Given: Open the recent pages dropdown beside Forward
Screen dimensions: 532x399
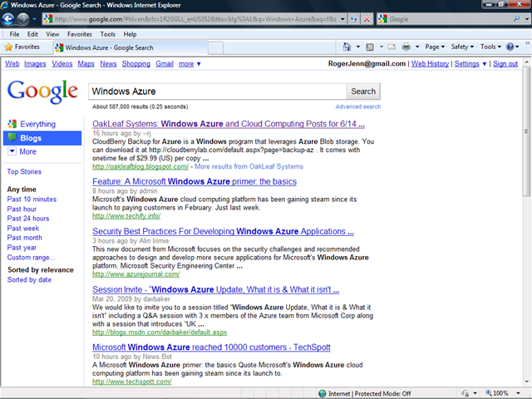Looking at the screenshot, I should coord(34,19).
